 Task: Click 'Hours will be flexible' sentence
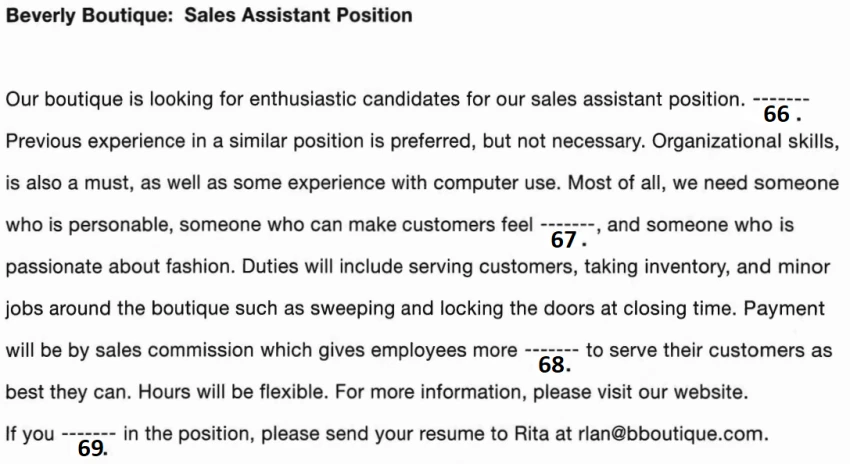click(233, 392)
